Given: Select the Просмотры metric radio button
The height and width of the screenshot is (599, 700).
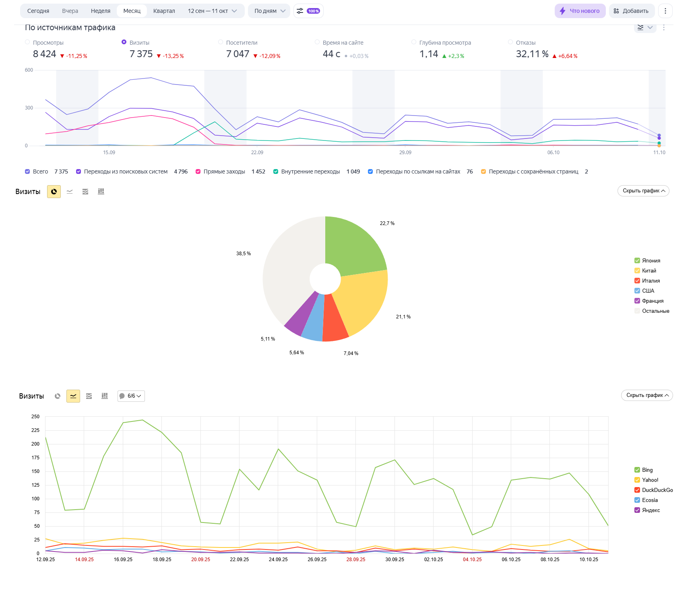Looking at the screenshot, I should (27, 42).
